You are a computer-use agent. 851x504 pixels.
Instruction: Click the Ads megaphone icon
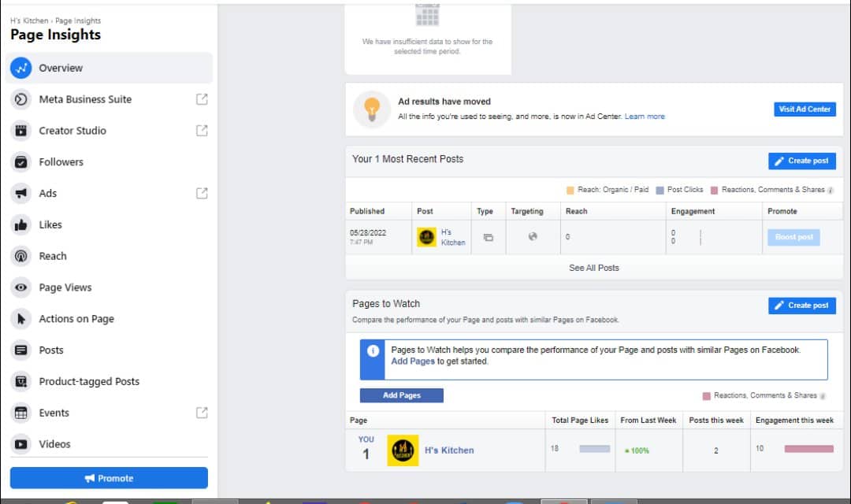(20, 193)
